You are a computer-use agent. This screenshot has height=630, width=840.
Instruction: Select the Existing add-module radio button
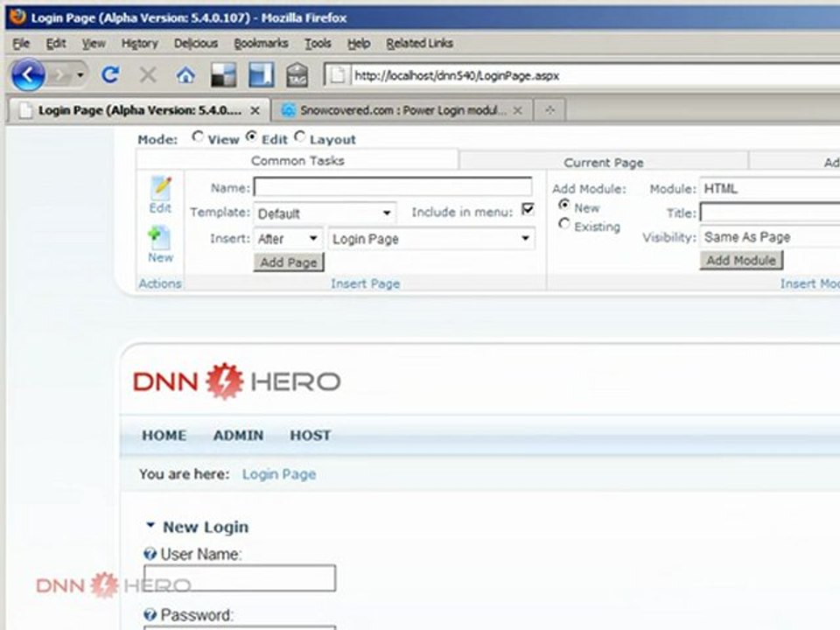point(564,224)
